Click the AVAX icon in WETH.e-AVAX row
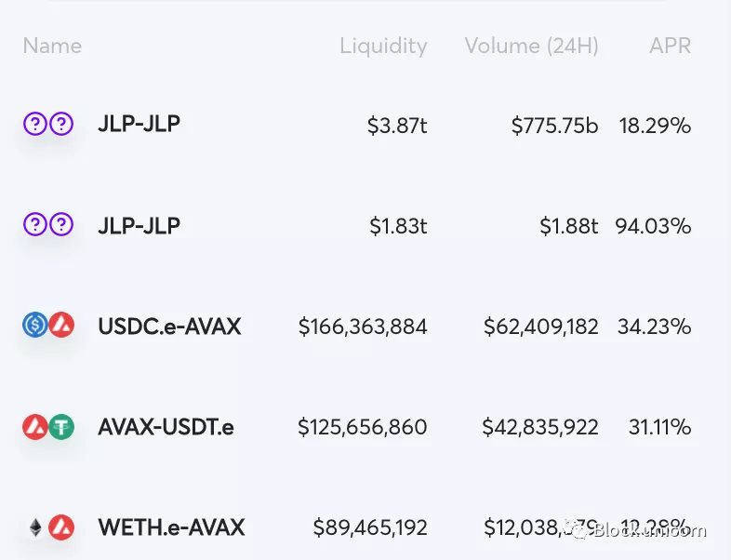The width and height of the screenshot is (731, 560). click(61, 527)
